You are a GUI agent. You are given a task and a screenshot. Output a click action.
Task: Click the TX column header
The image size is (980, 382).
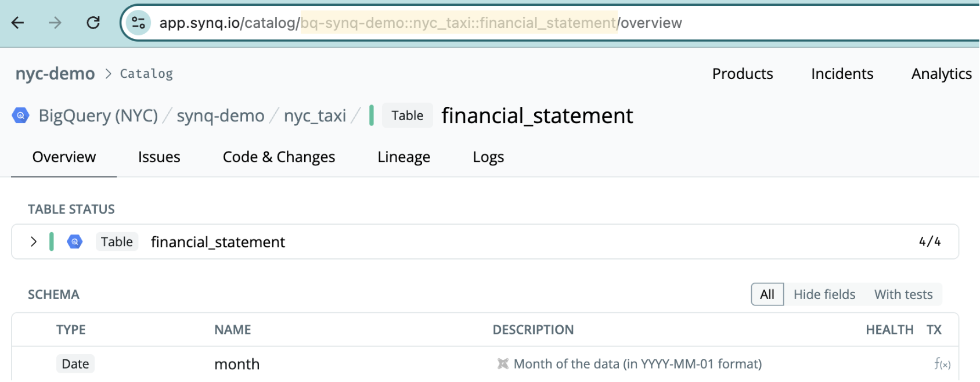point(934,330)
